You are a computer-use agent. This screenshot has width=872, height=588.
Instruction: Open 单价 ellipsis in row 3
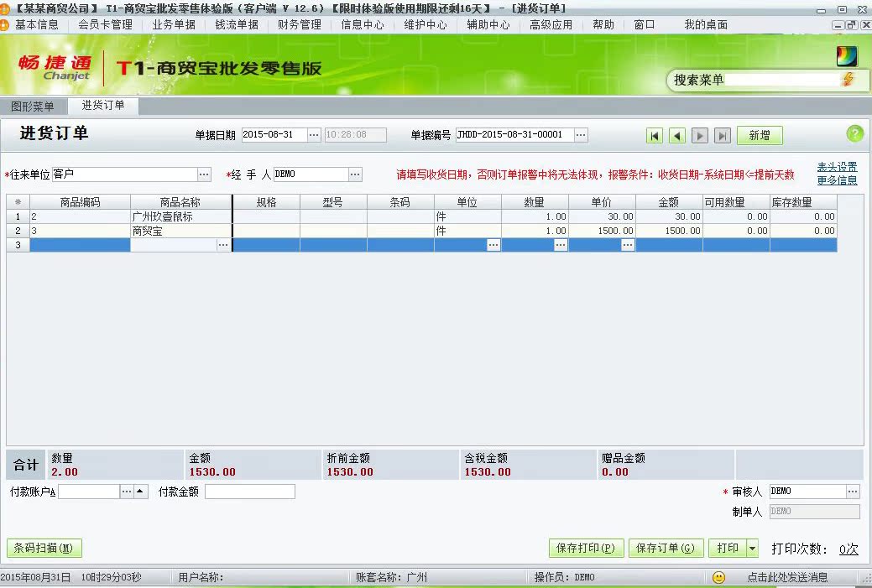coord(627,245)
